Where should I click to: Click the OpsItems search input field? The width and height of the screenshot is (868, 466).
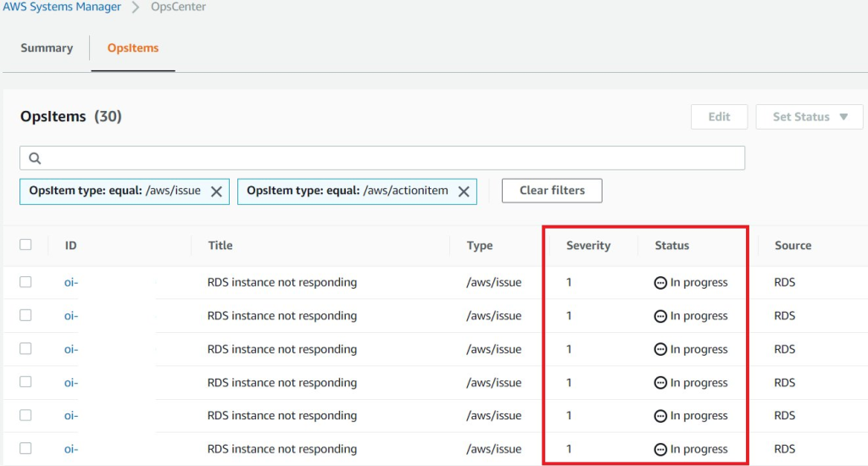pyautogui.click(x=382, y=158)
